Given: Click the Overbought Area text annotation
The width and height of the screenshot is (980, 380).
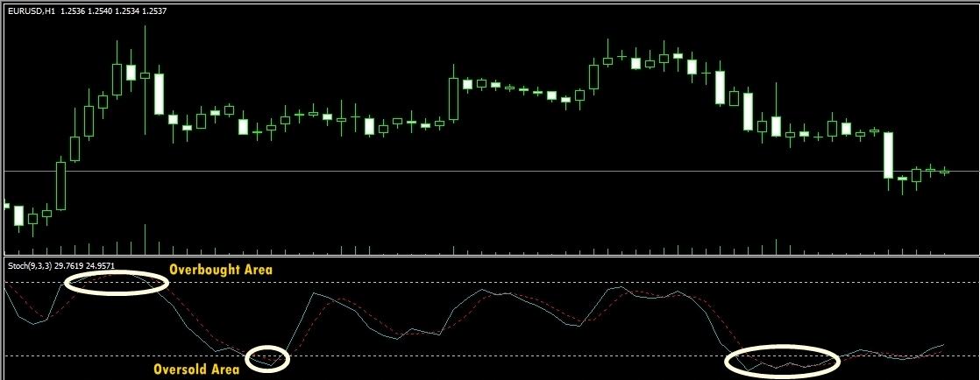Looking at the screenshot, I should [x=221, y=270].
